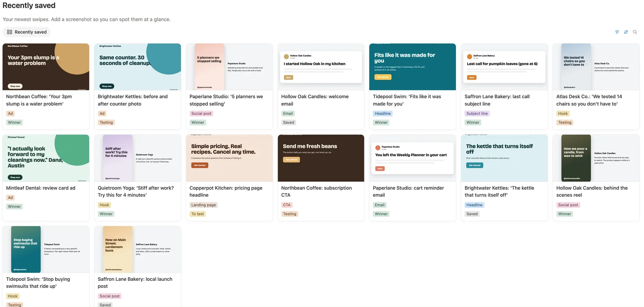The image size is (644, 307).
Task: Click the gallery grid icon beside Recently saved
Action: (x=10, y=32)
